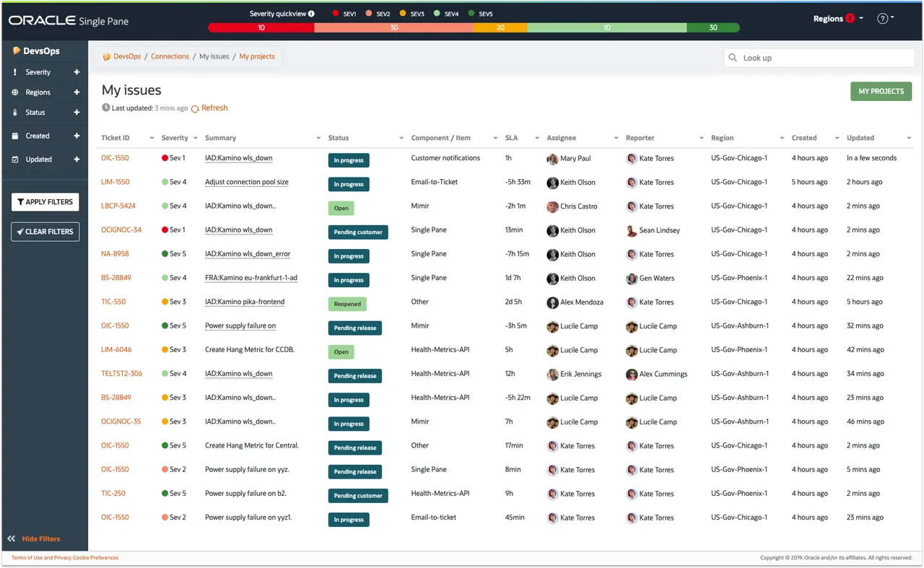924x568 pixels.
Task: Click into the Look up search field
Action: [x=819, y=58]
